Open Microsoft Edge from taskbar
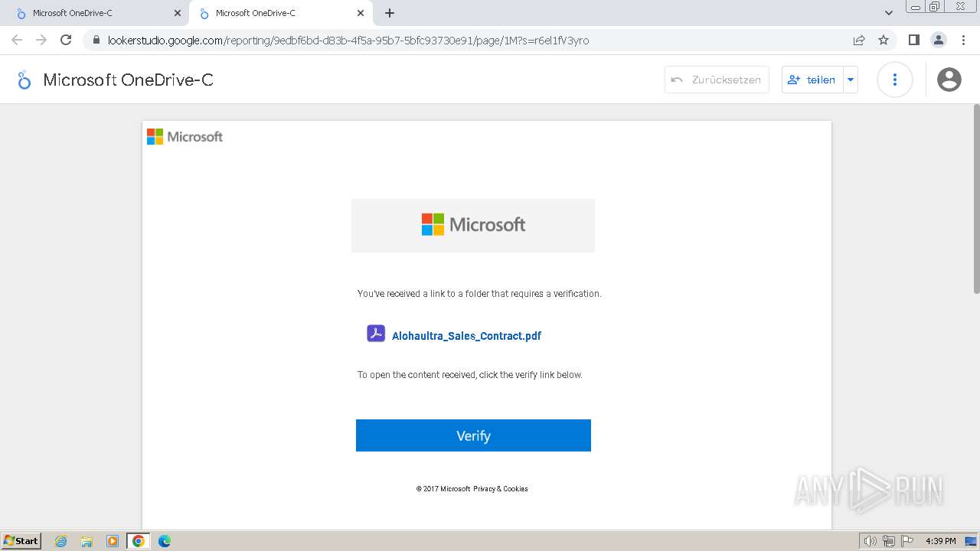 pyautogui.click(x=164, y=541)
